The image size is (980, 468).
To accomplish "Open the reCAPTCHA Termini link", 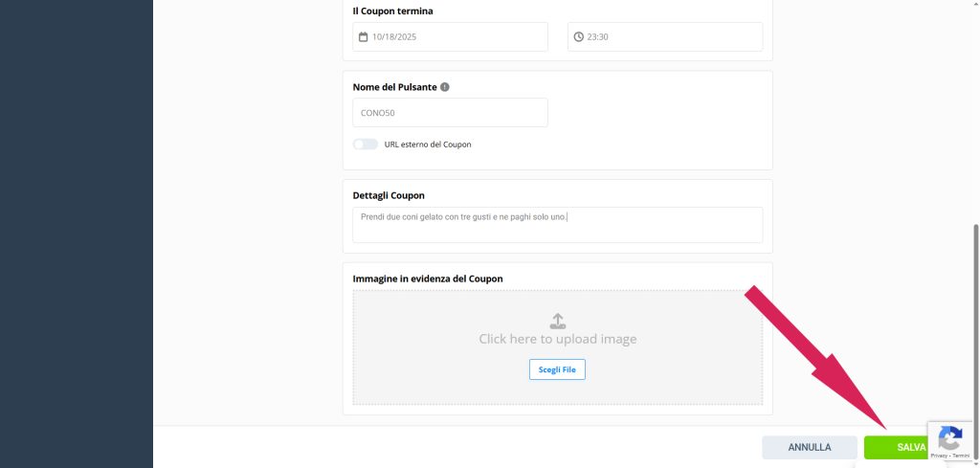I will point(961,457).
